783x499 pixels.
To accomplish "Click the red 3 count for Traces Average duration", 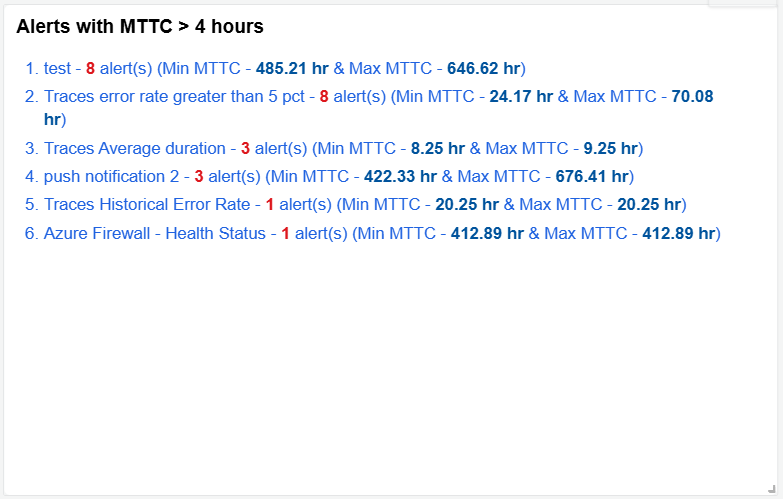I will [245, 149].
